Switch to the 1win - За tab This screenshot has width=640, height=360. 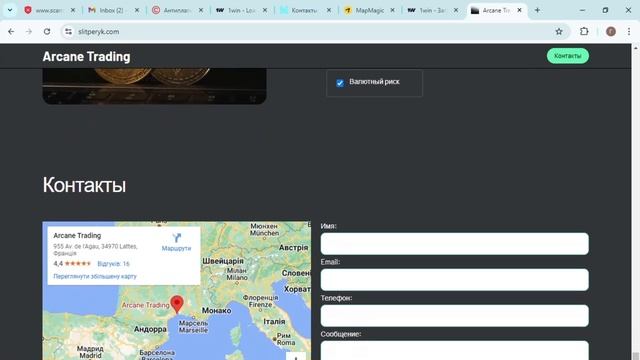click(434, 10)
